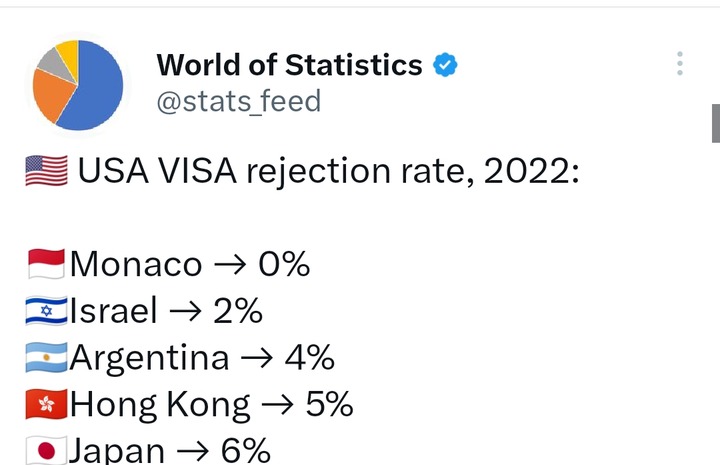The height and width of the screenshot is (465, 720).
Task: Click the Israel flag emoji
Action: [x=46, y=311]
